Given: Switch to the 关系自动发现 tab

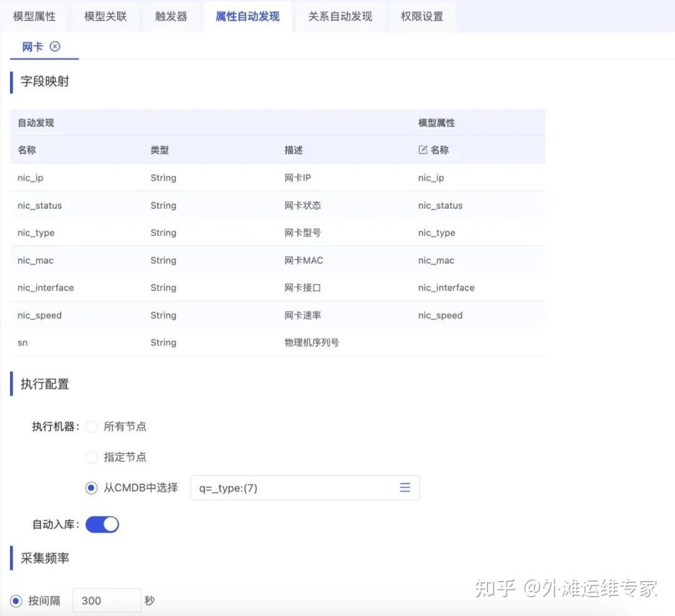Looking at the screenshot, I should point(340,17).
